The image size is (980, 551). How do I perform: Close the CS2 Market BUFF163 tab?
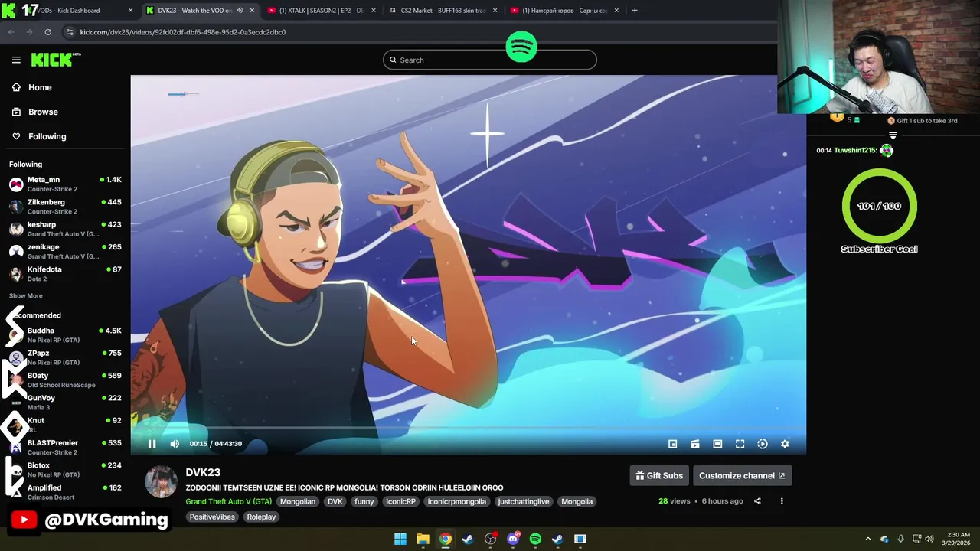(495, 11)
